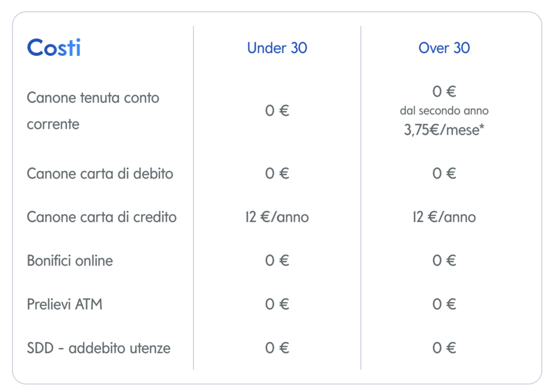The image size is (554, 392).
Task: Click Over 30 credit card 12 €/anno
Action: pyautogui.click(x=444, y=217)
